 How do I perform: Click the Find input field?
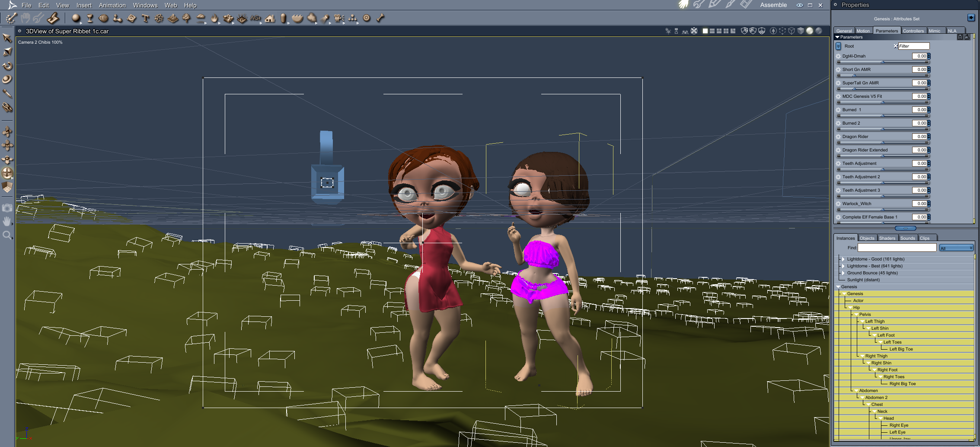click(x=897, y=248)
